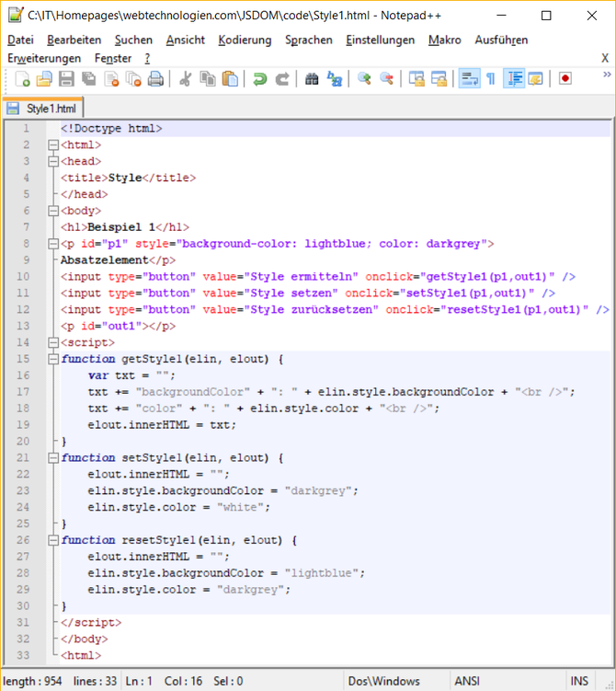Click 'Beispiel 1' heading text on line 7
Screen dimensions: 616x691
[x=121, y=227]
